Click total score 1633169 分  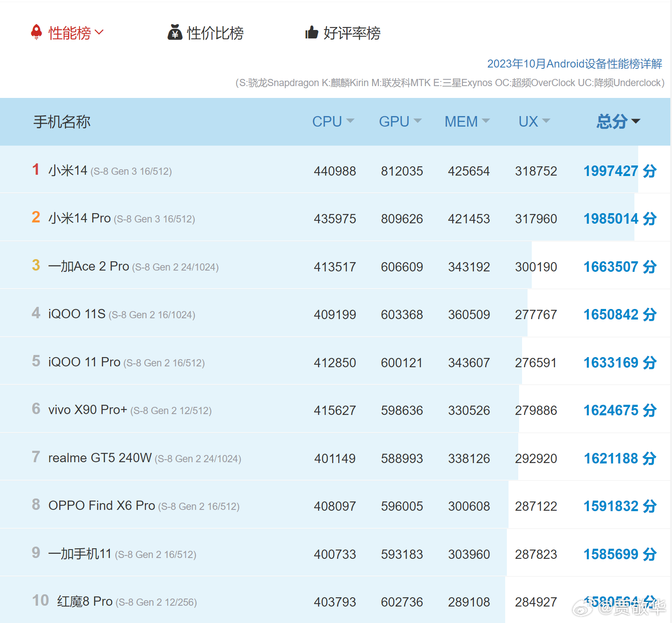[x=620, y=363]
